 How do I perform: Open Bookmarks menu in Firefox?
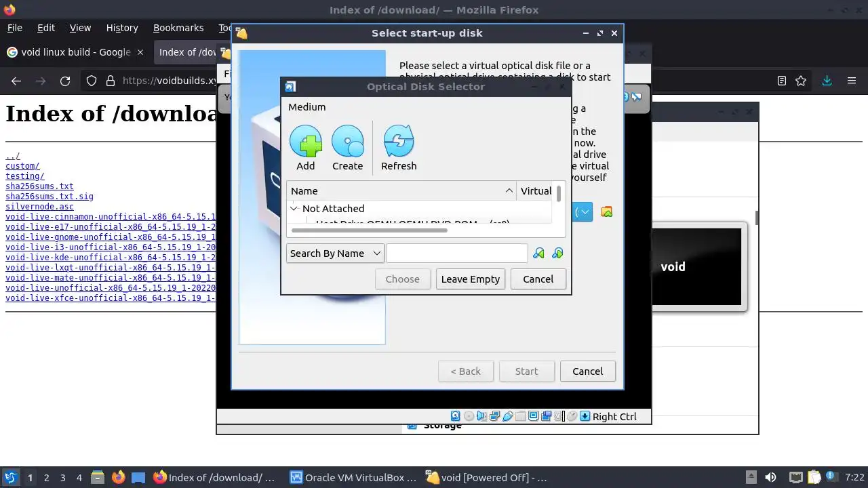[x=178, y=28]
